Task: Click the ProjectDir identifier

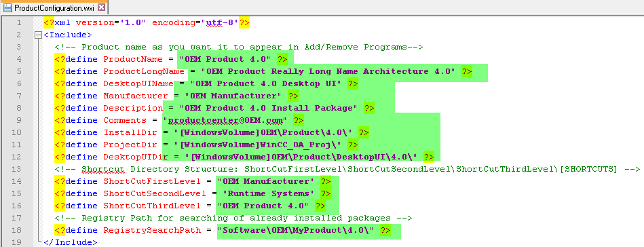Action: pos(130,145)
